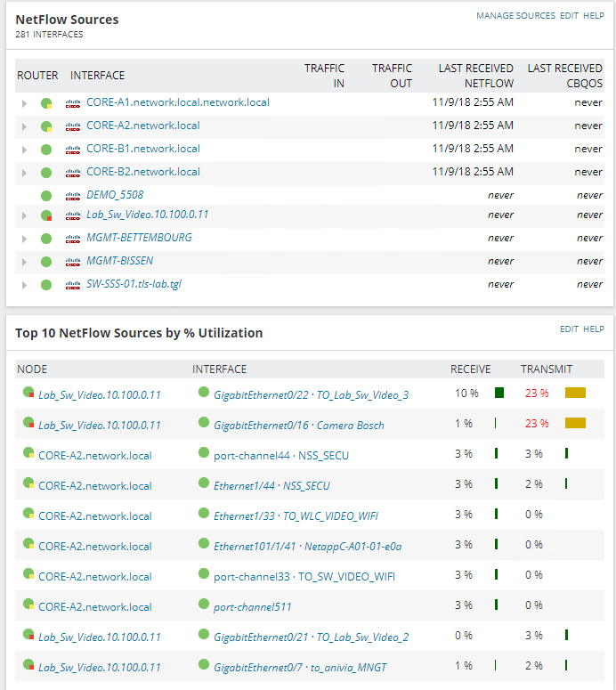
Task: Click interface status icon for Ethernet1/44 NSS_SECU
Action: point(204,483)
